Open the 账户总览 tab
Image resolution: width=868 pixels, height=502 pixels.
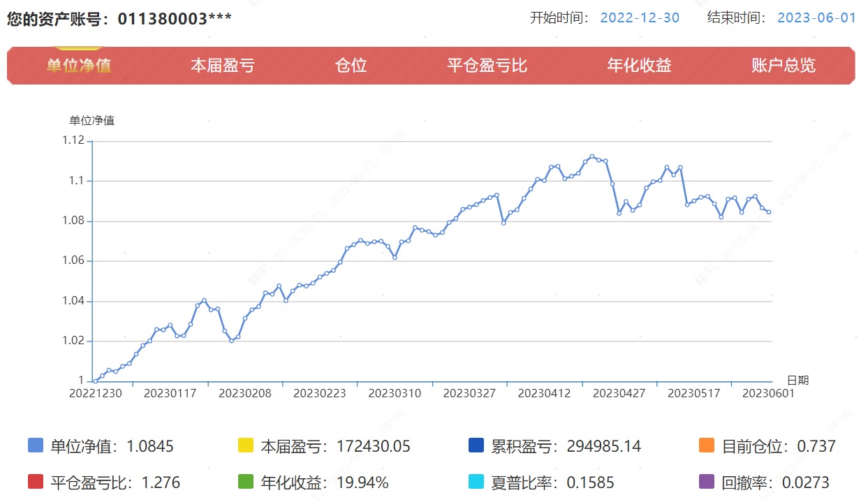[783, 66]
